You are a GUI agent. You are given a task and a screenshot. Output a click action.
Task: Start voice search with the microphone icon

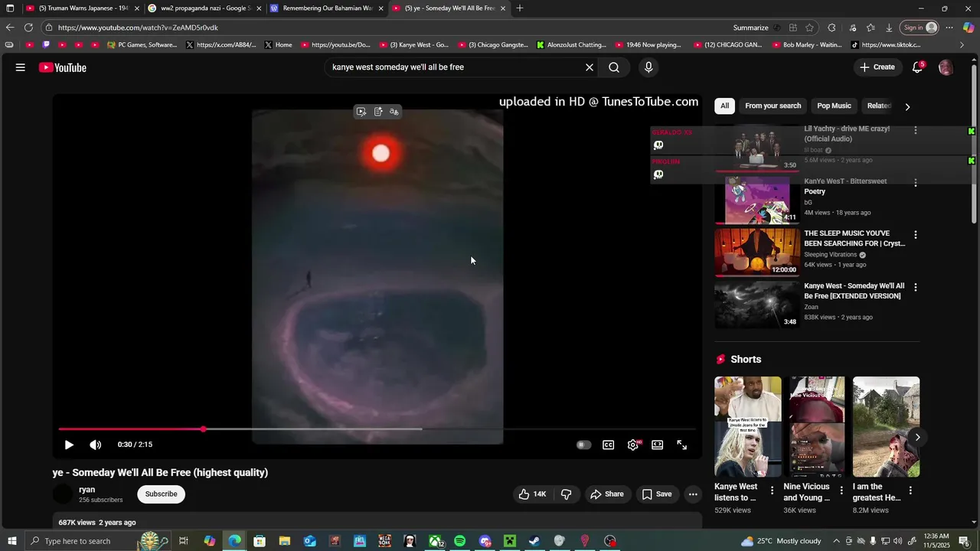coord(648,67)
